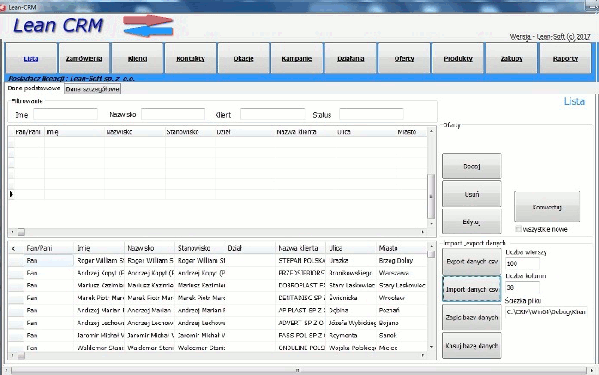Screen dimensions: 599x375
Task: Switch to the Dane podstawowe tab
Action: point(34,88)
